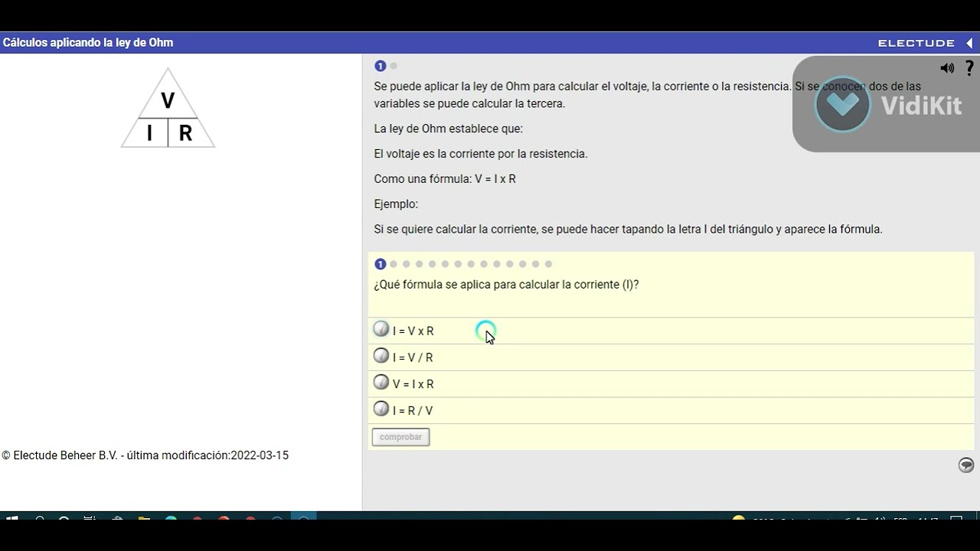
Task: Click text 'La ley de Ohm establece que:'
Action: [x=449, y=129]
